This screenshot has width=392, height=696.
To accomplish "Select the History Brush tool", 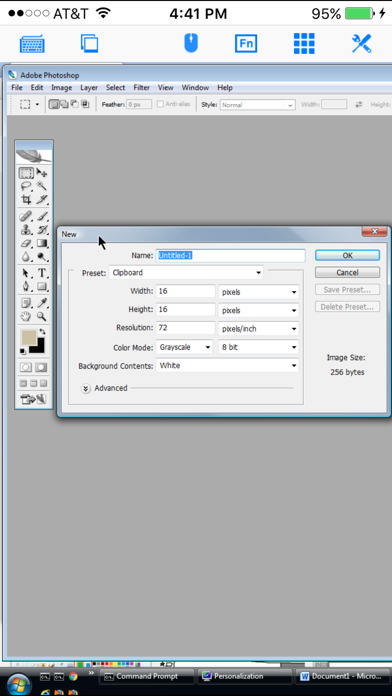I will pyautogui.click(x=42, y=230).
